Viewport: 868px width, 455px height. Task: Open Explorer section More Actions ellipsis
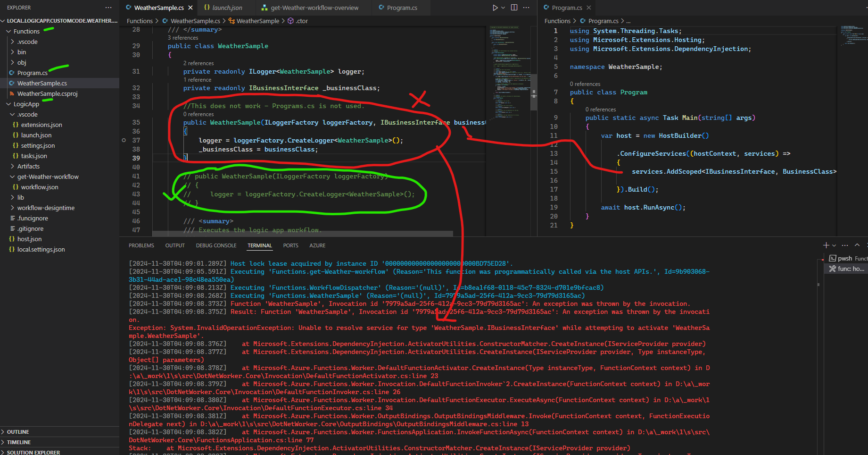pyautogui.click(x=108, y=8)
